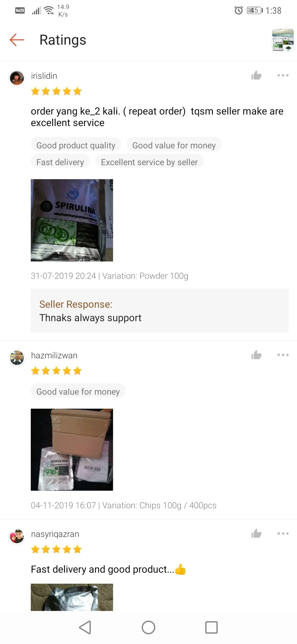Image resolution: width=297 pixels, height=644 pixels.
Task: View nasyriqazran's profile avatar
Action: [x=17, y=536]
